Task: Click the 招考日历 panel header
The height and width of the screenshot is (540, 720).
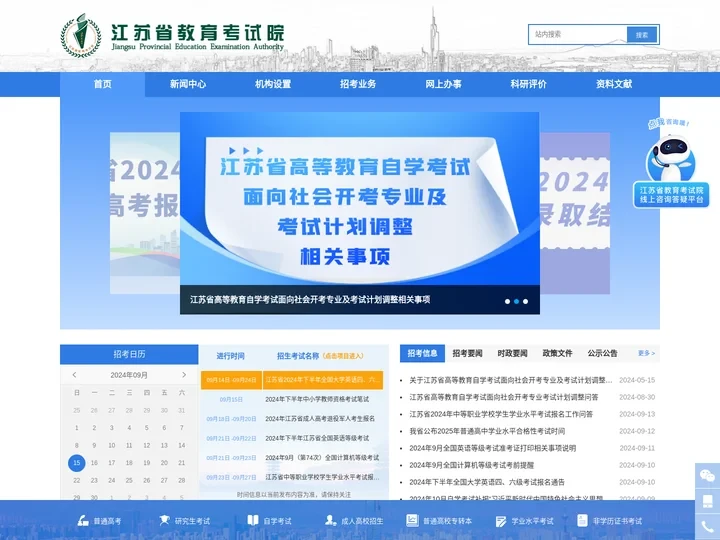Action: [x=129, y=354]
